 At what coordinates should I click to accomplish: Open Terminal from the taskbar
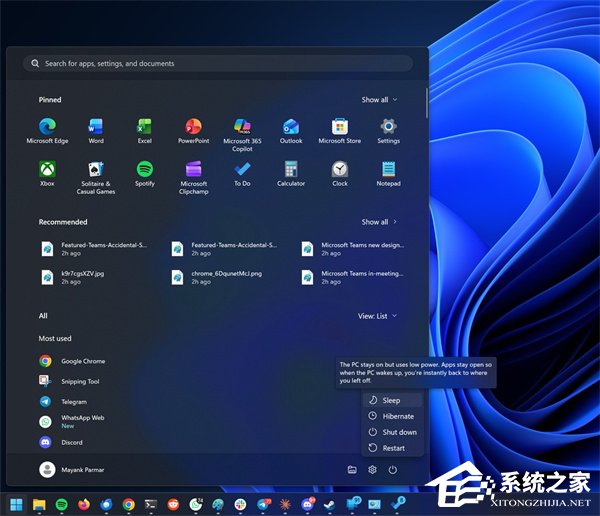(151, 505)
